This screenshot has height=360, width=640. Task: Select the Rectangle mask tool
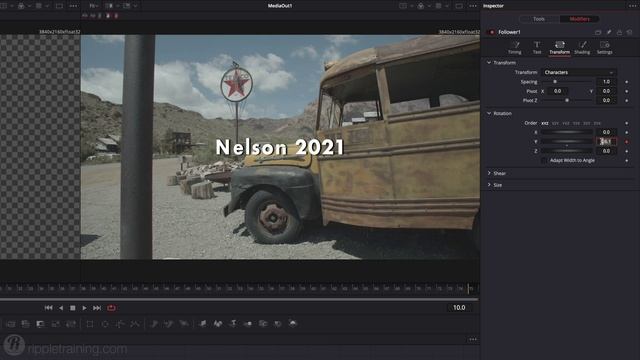[x=90, y=324]
